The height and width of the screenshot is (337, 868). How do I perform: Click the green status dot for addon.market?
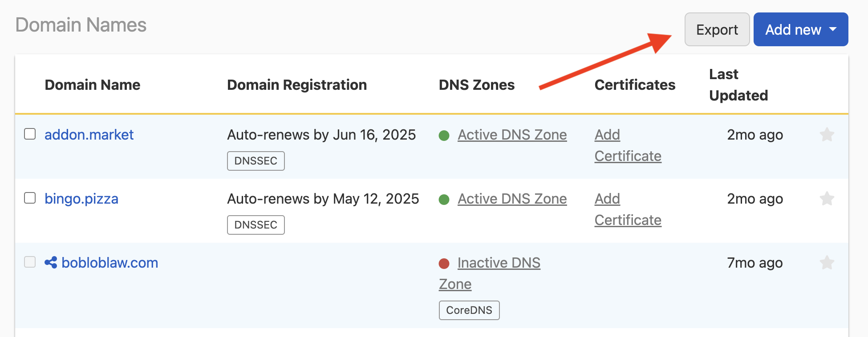444,136
